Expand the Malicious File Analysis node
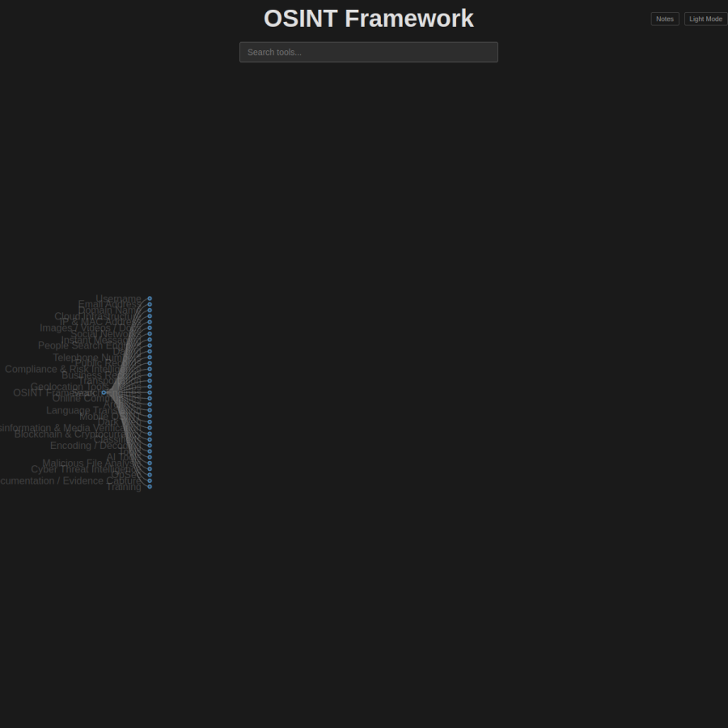The image size is (728, 728). click(150, 463)
